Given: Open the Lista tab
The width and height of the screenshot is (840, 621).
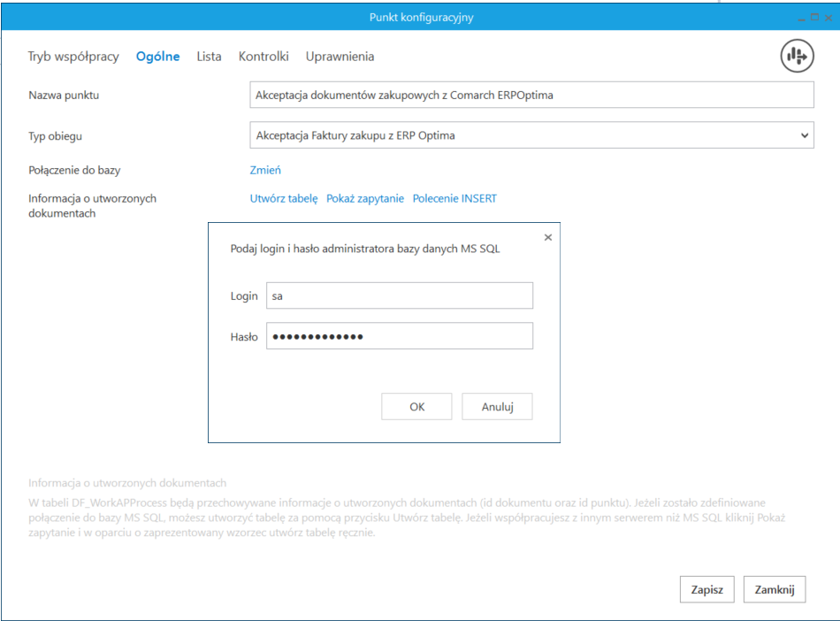Looking at the screenshot, I should [x=209, y=57].
